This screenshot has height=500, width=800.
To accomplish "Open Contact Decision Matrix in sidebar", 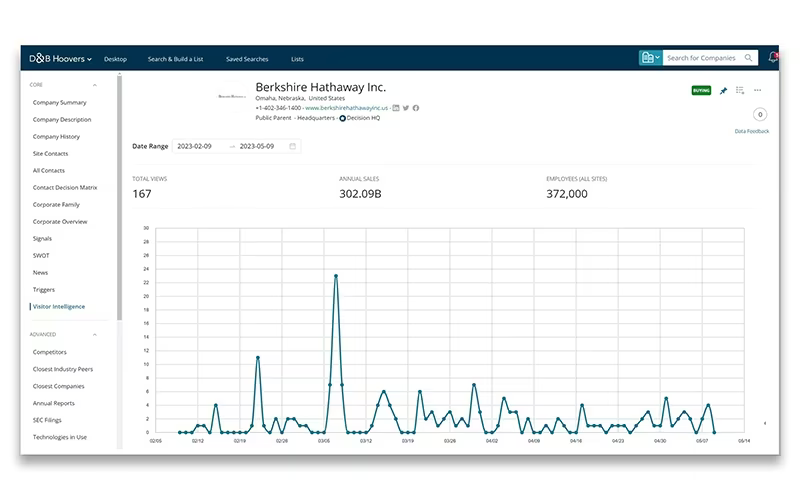I will tap(65, 188).
